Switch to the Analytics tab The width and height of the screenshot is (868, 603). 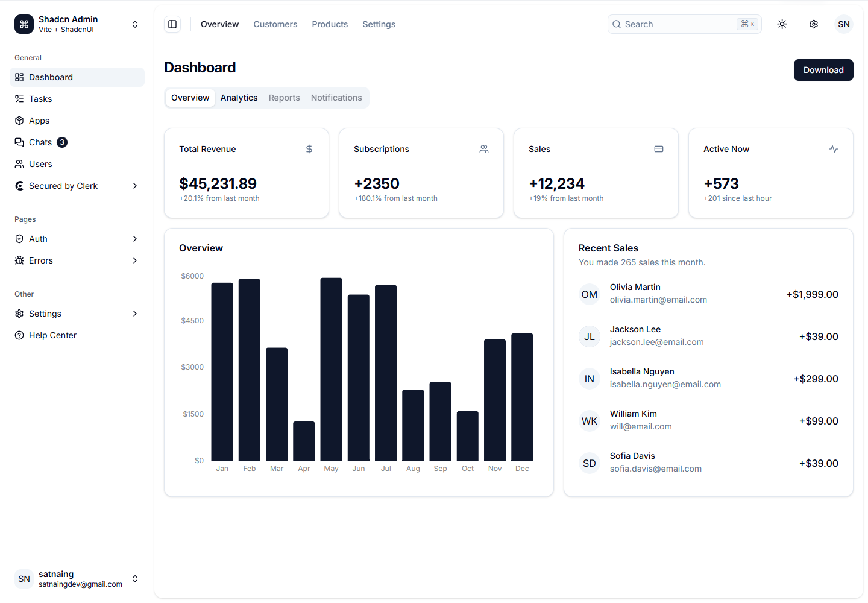(x=239, y=98)
